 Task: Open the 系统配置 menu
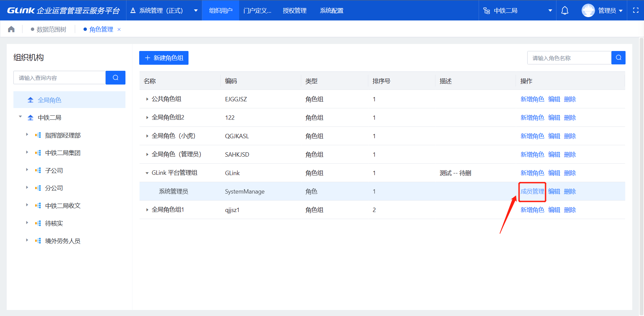331,10
